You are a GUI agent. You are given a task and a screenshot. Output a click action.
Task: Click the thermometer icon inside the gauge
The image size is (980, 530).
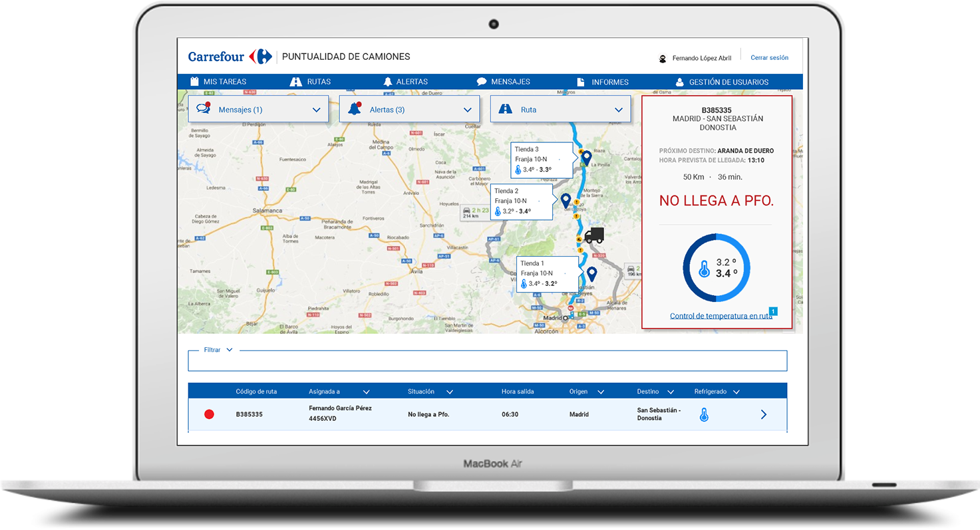coord(704,269)
